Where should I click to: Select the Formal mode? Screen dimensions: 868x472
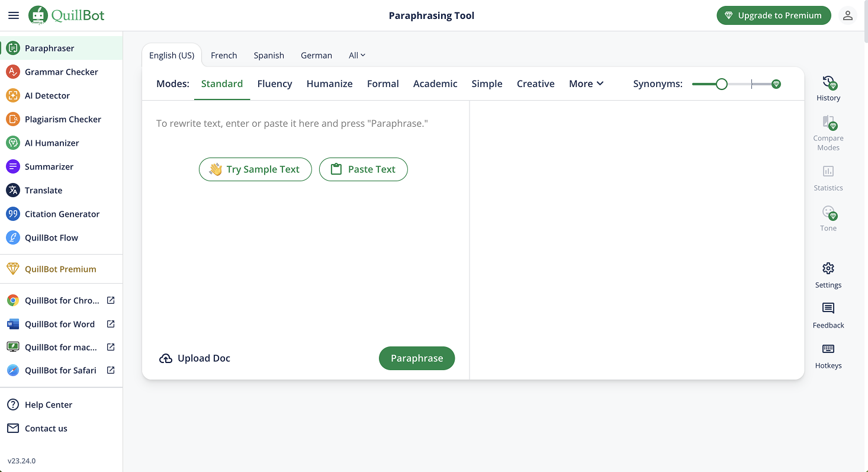point(383,84)
